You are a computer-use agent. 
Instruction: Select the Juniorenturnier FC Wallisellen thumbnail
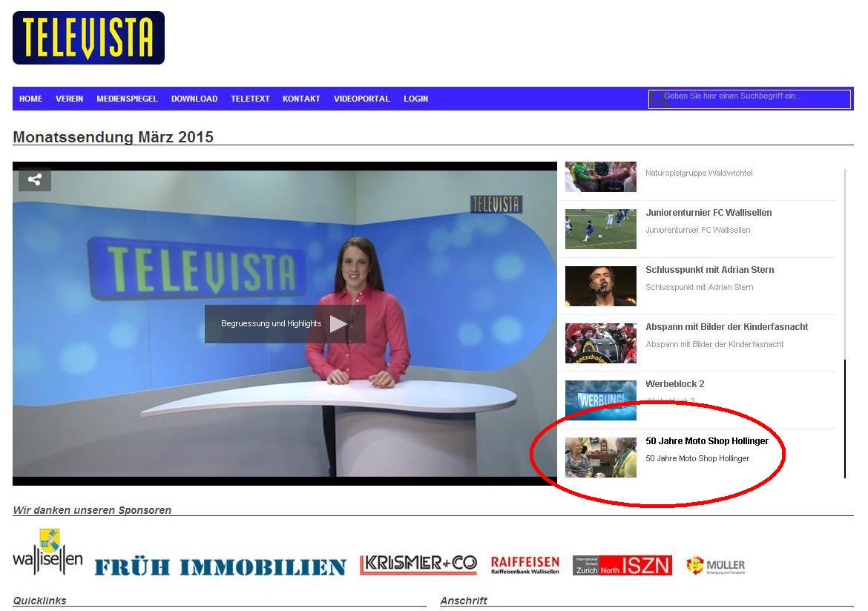pyautogui.click(x=600, y=229)
